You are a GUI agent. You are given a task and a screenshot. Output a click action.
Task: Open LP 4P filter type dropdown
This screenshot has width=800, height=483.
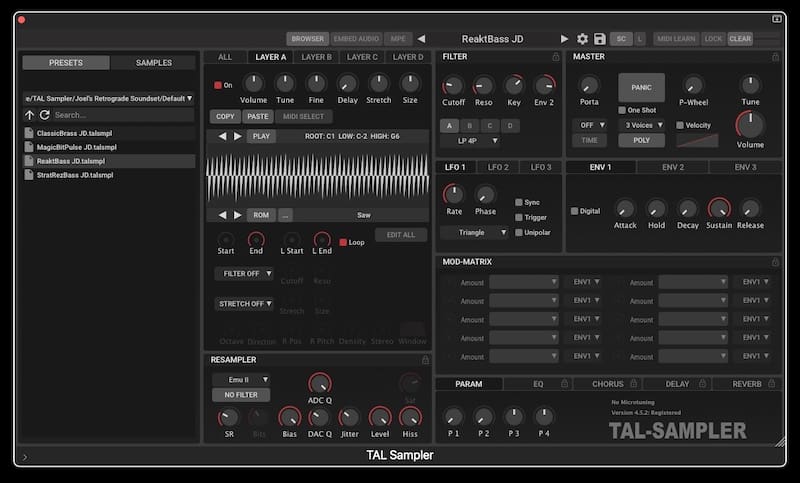tap(477, 141)
